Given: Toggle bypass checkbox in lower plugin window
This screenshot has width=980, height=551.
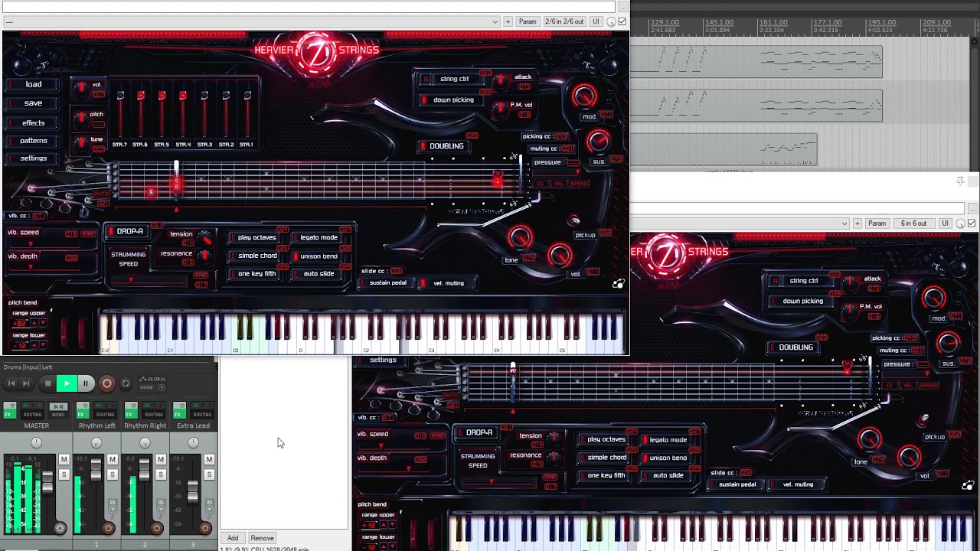Looking at the screenshot, I should [x=972, y=223].
